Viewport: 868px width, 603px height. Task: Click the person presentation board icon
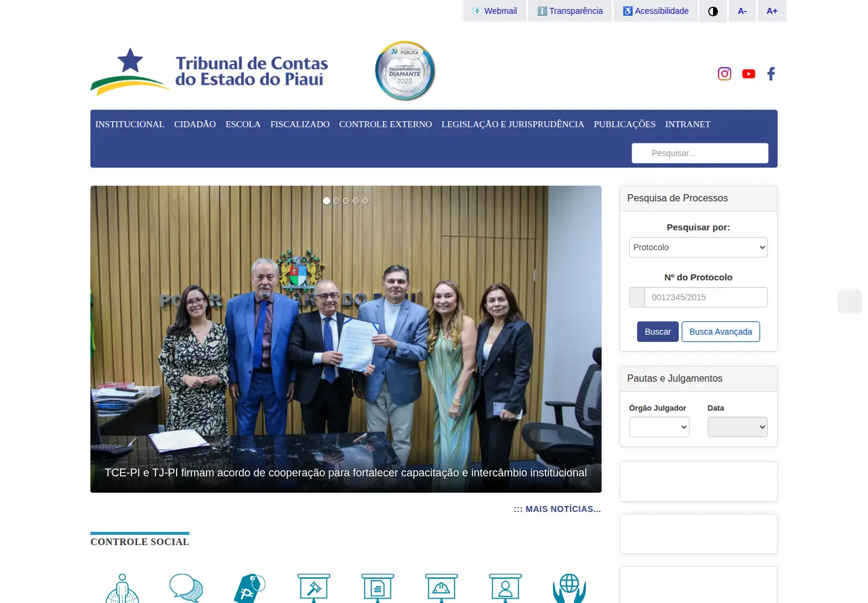tap(506, 589)
